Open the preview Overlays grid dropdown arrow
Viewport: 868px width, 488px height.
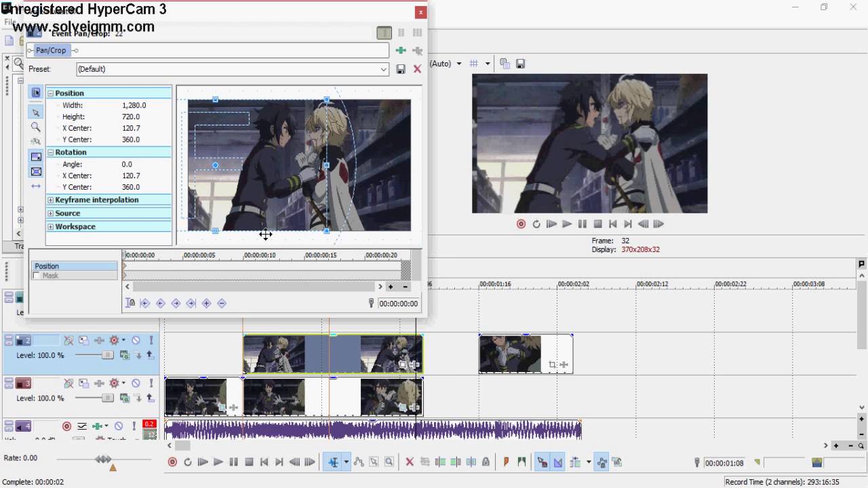[x=487, y=64]
